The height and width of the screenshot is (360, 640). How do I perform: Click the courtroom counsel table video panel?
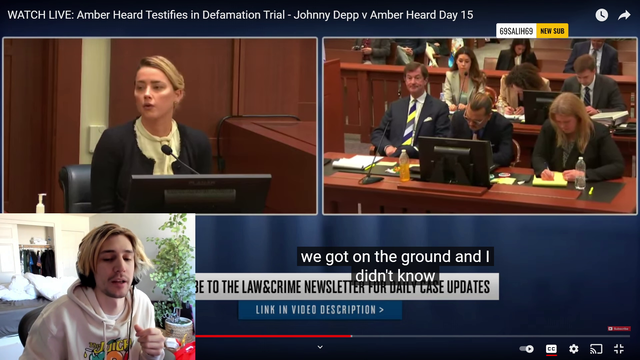click(480, 126)
